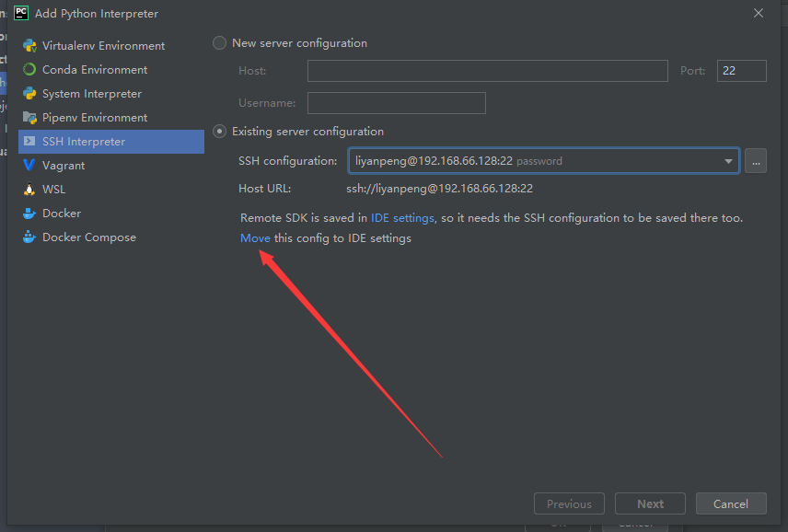Image resolution: width=788 pixels, height=532 pixels.
Task: Click the 'Host URL:' label
Action: click(x=265, y=189)
